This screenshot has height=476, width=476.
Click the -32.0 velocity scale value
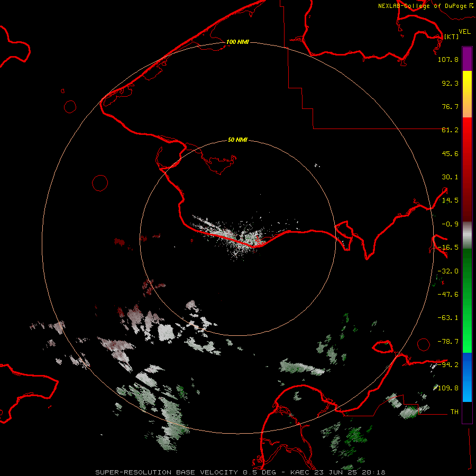coord(448,271)
